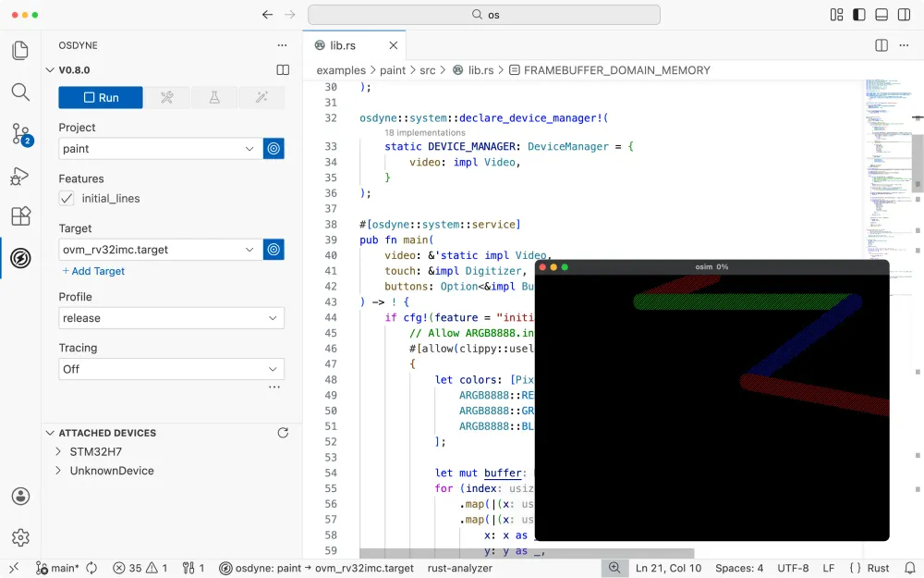Collapse the V0.8.0 section
The height and width of the screenshot is (578, 924).
[50, 69]
